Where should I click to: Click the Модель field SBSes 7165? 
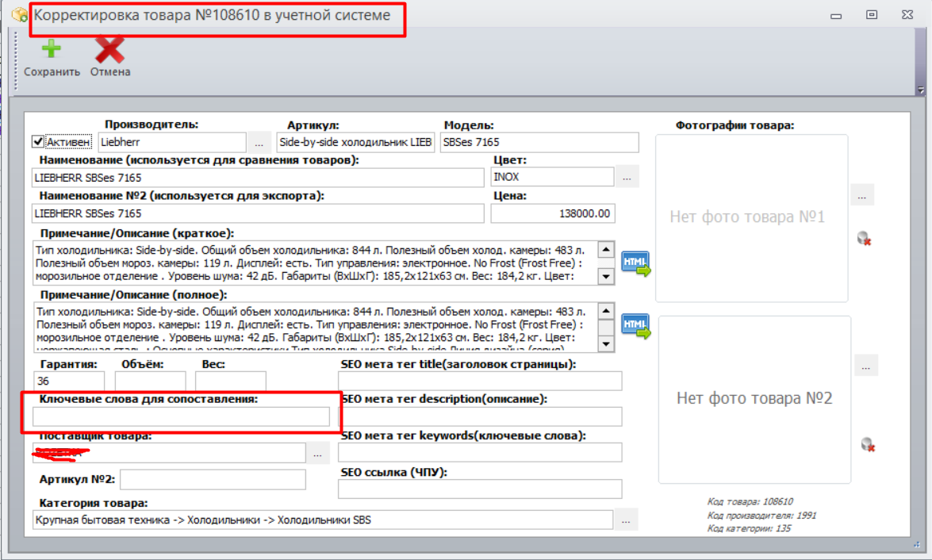click(539, 142)
